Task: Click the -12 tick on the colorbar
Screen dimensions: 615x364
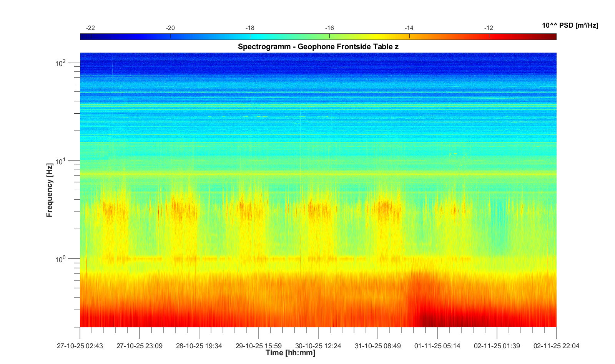Action: (x=489, y=28)
